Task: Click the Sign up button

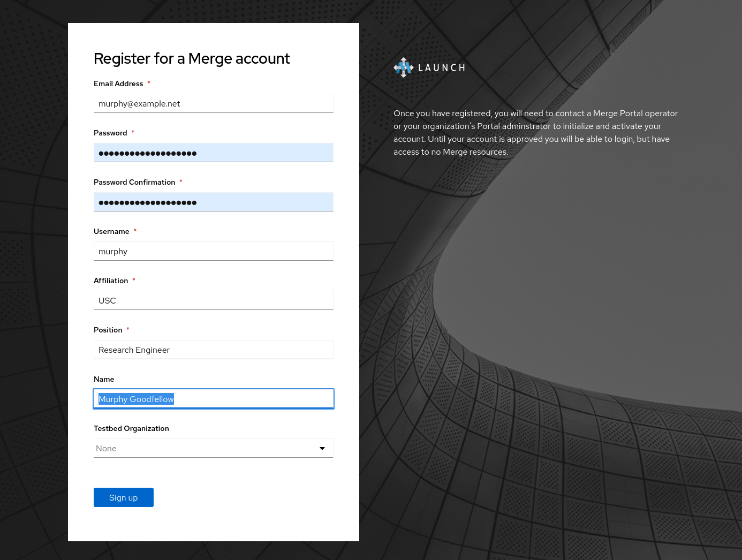Action: click(x=124, y=497)
